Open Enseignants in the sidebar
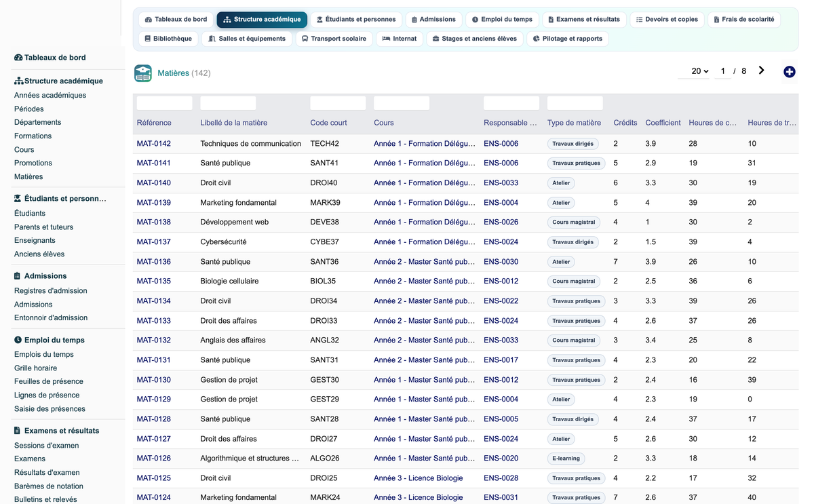The width and height of the screenshot is (814, 504). point(35,241)
